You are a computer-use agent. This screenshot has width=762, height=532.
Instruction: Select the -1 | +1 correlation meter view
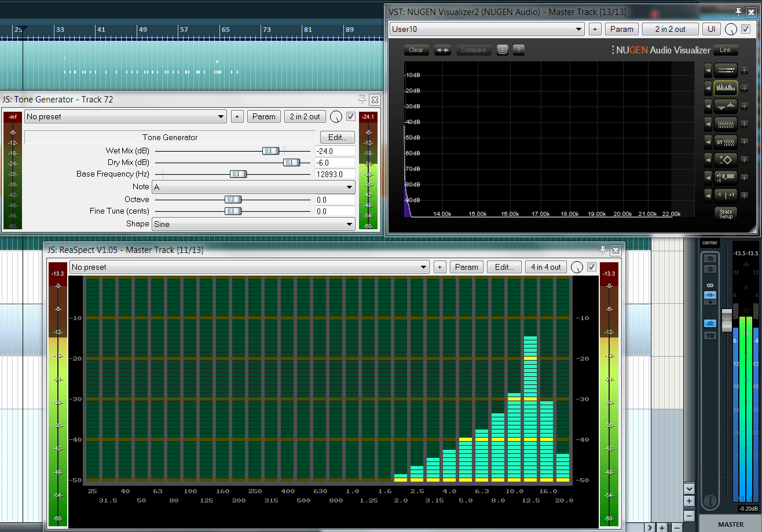726,195
